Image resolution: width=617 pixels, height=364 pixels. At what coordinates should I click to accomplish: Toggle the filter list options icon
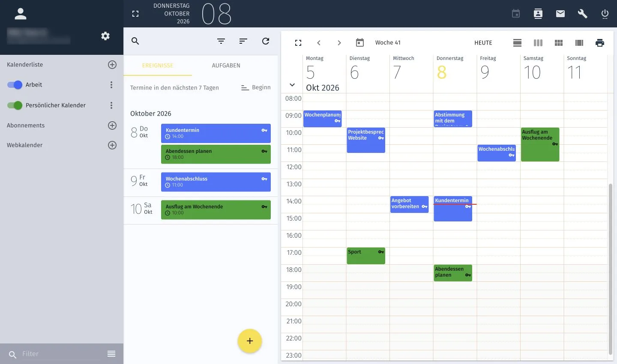111,354
